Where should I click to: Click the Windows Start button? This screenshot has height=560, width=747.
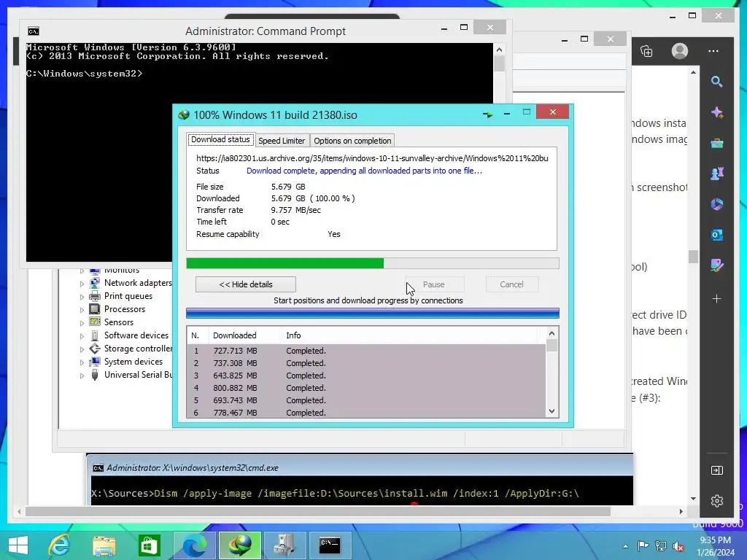tap(18, 545)
